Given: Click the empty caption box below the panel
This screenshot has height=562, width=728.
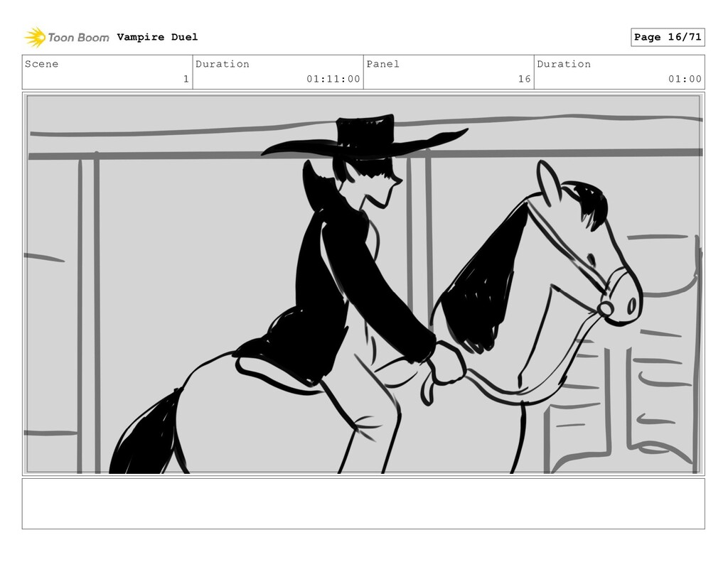Looking at the screenshot, I should [x=363, y=504].
